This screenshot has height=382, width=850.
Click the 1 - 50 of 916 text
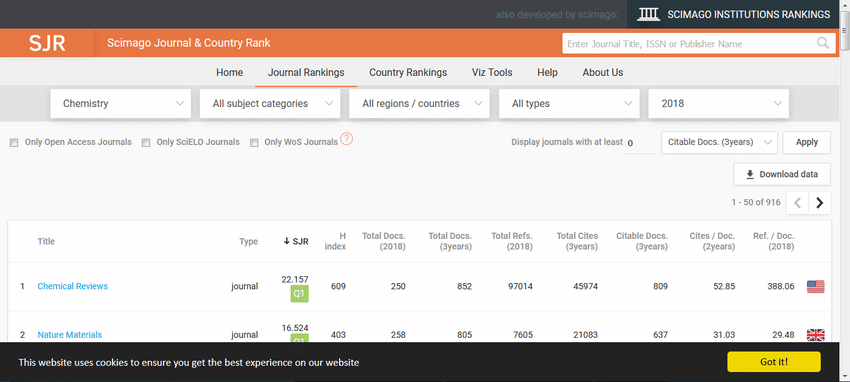(x=756, y=202)
